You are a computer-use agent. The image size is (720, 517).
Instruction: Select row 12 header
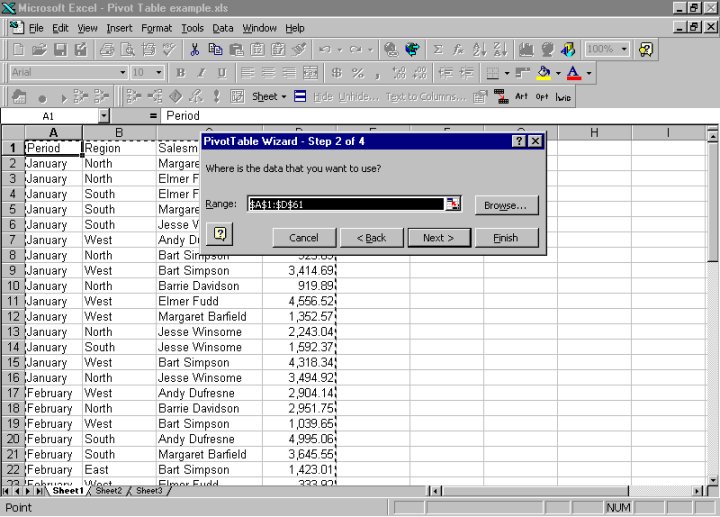13,316
